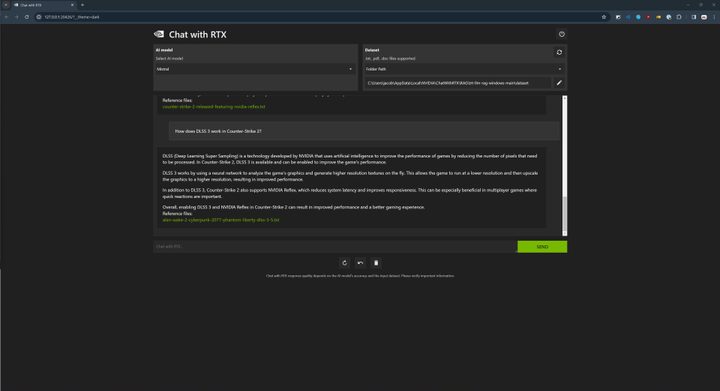The width and height of the screenshot is (720, 391).
Task: Open the browser side panel icon
Action: point(694,17)
